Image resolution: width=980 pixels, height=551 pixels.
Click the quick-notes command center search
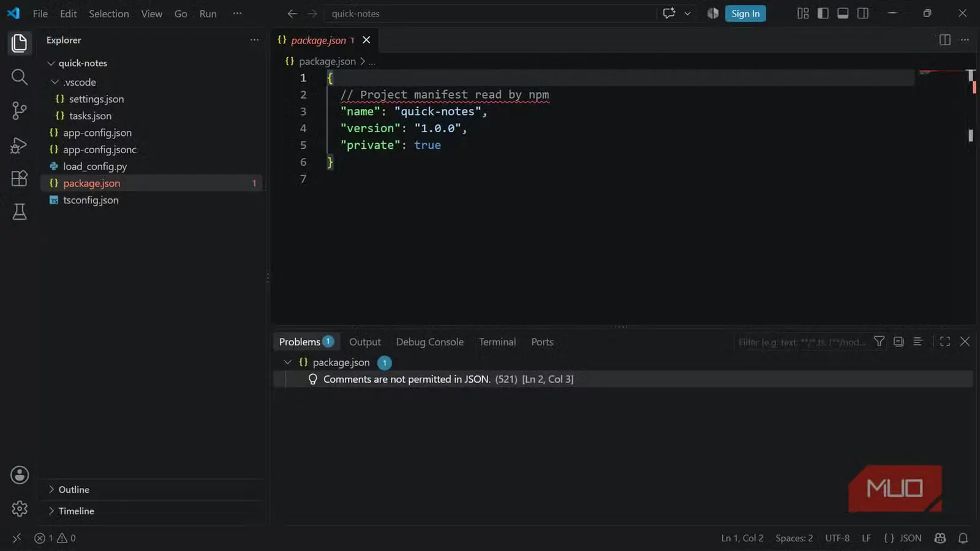[x=490, y=13]
